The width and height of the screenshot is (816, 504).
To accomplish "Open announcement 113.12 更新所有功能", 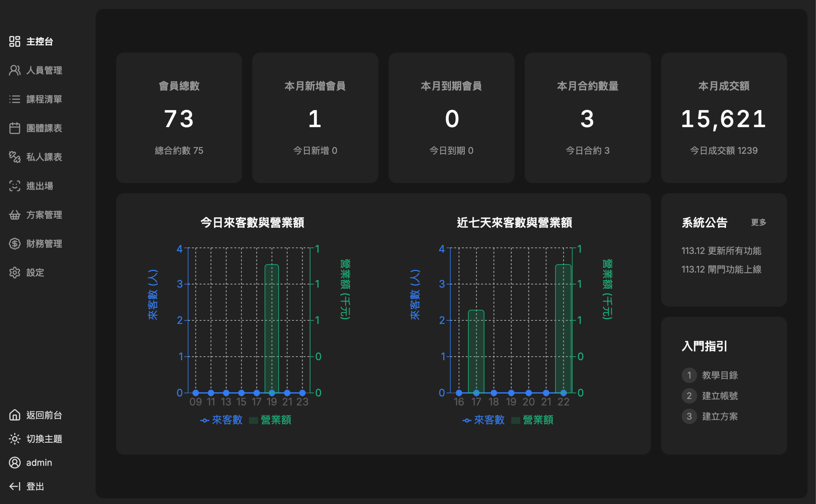I will (721, 251).
